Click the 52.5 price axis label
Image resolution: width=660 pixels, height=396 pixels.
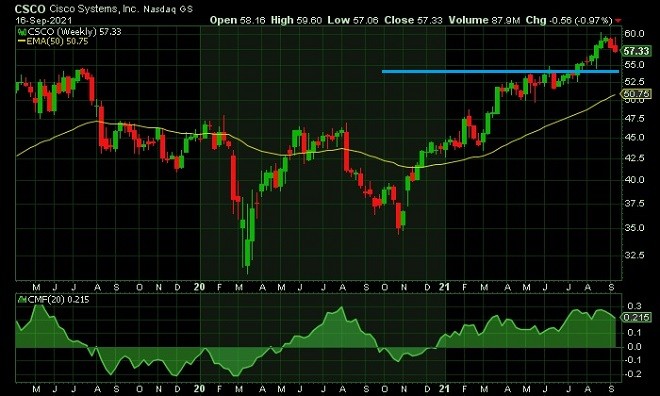[x=634, y=81]
